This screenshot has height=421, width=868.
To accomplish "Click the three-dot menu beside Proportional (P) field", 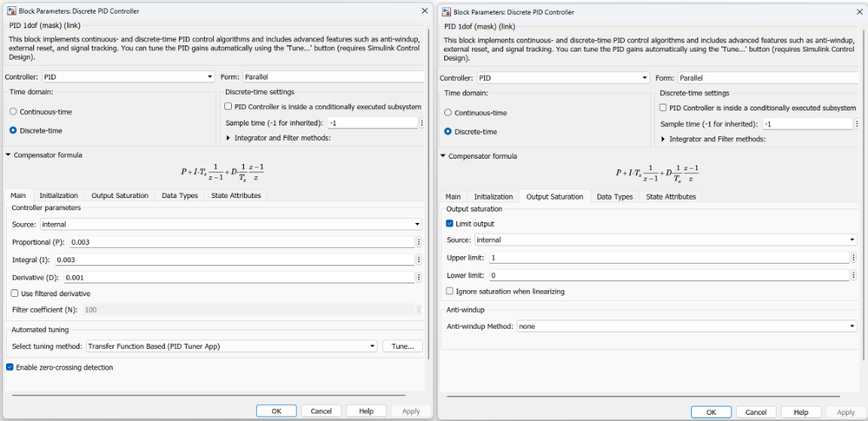I will click(x=419, y=242).
